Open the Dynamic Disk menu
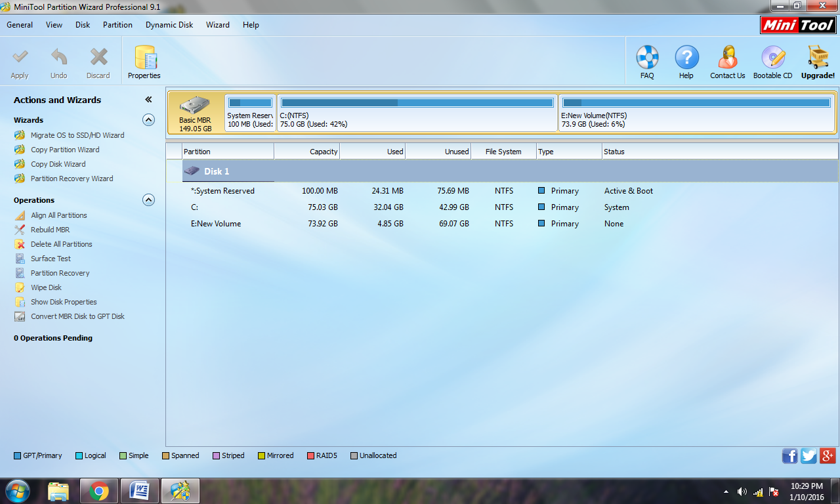This screenshot has height=504, width=840. coord(169,25)
